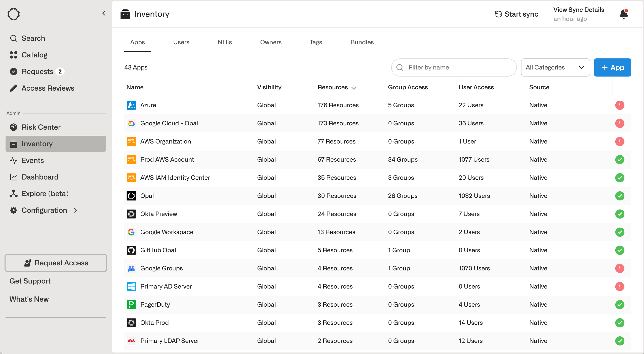644x354 pixels.
Task: Click the PagerDuty app logo icon
Action: (131, 305)
